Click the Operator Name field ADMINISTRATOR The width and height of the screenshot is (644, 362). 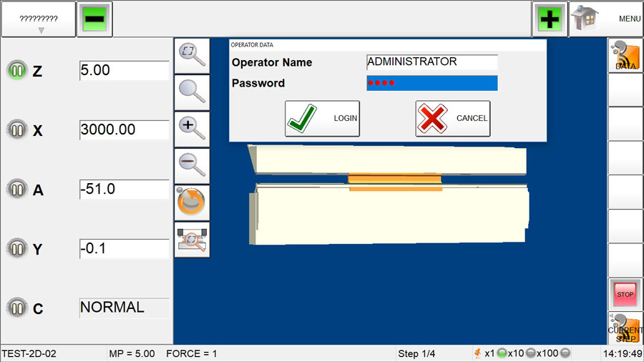[432, 62]
